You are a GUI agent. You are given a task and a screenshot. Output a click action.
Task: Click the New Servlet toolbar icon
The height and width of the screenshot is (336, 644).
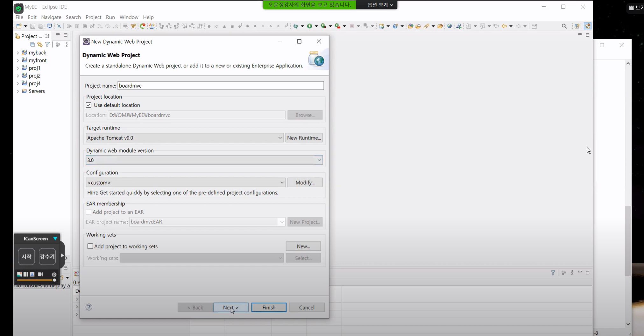click(395, 26)
